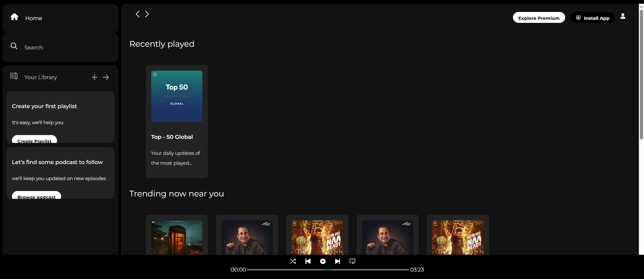This screenshot has width=644, height=279.
Task: Click "It's easy, we'll help you" text
Action: pos(38,122)
